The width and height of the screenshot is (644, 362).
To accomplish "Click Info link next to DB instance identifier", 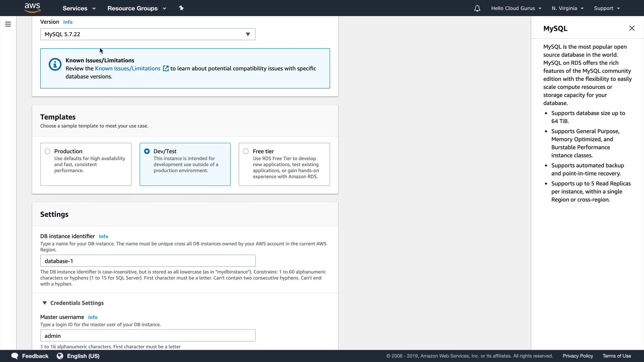I will tap(103, 237).
